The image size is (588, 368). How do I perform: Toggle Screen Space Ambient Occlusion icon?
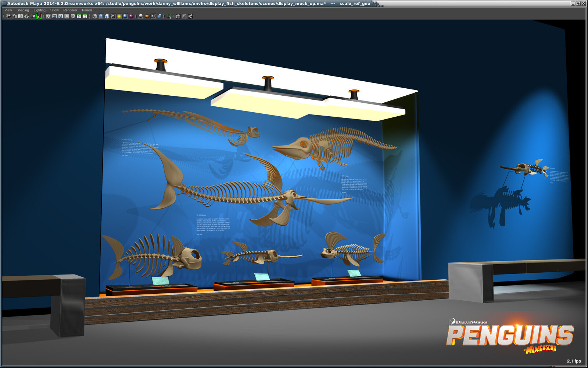(140, 16)
